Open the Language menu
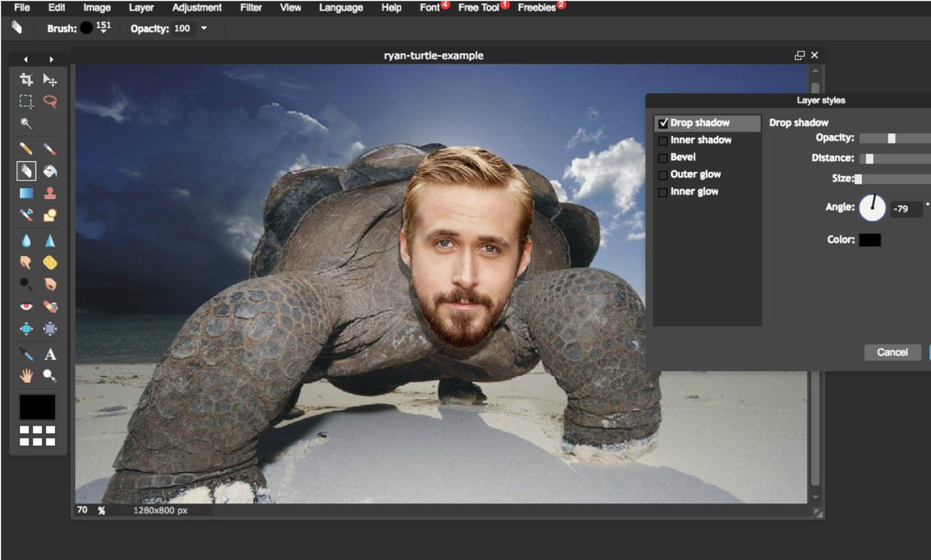931x560 pixels. (x=341, y=8)
